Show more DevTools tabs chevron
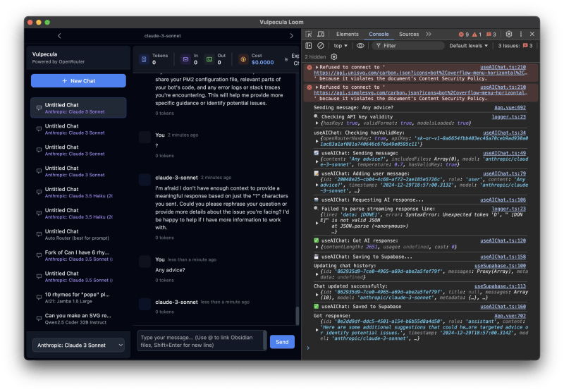Viewport: 564px width, 392px height. 429,34
